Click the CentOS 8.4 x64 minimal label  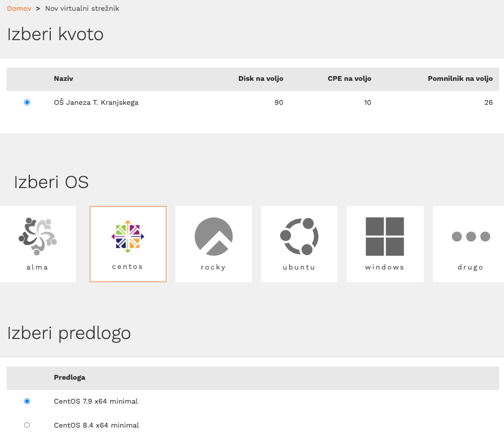pos(96,425)
